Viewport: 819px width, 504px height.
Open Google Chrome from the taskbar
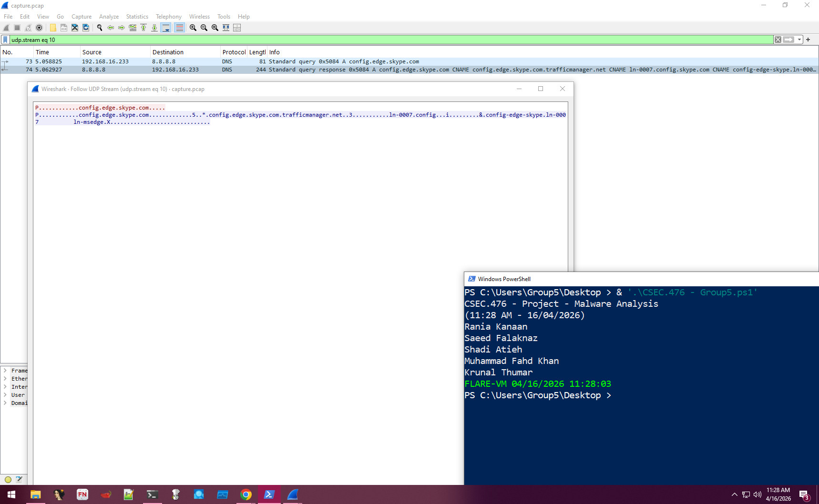tap(246, 494)
